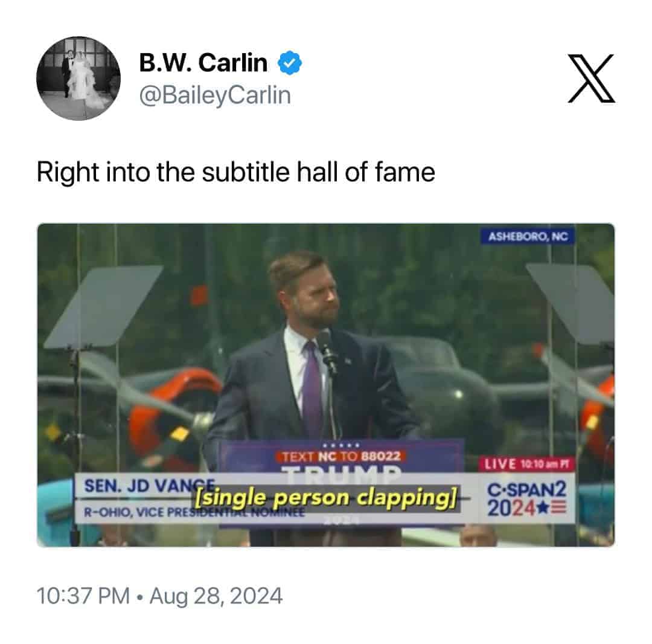Click the "single person clapping" subtitle
652x644 pixels.
(327, 498)
